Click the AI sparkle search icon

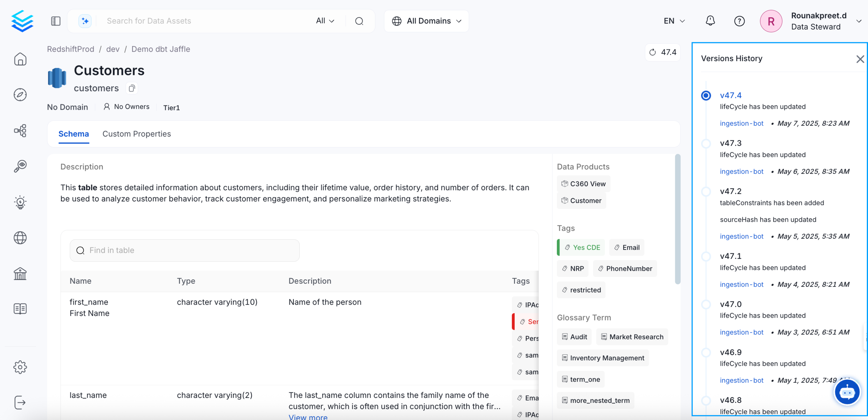(x=85, y=21)
